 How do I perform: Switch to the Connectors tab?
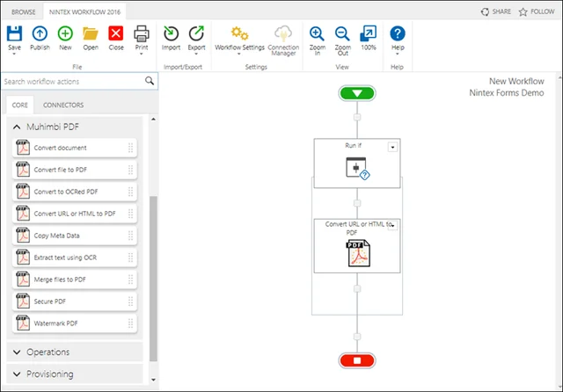(x=63, y=105)
